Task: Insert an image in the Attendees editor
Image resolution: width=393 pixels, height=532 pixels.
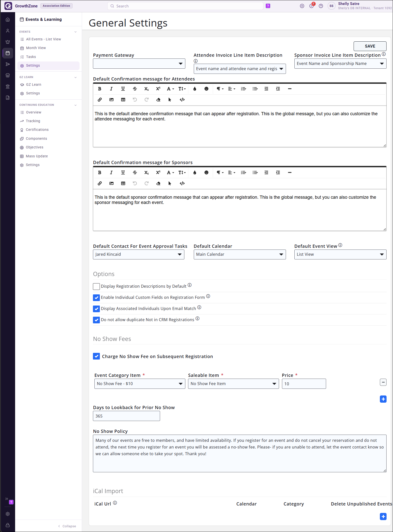Action: click(111, 100)
